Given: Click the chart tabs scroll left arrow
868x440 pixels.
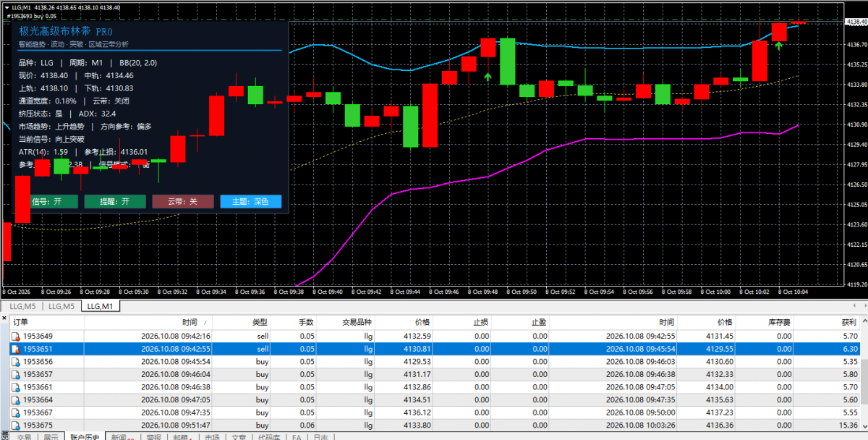Looking at the screenshot, I should click(x=854, y=307).
